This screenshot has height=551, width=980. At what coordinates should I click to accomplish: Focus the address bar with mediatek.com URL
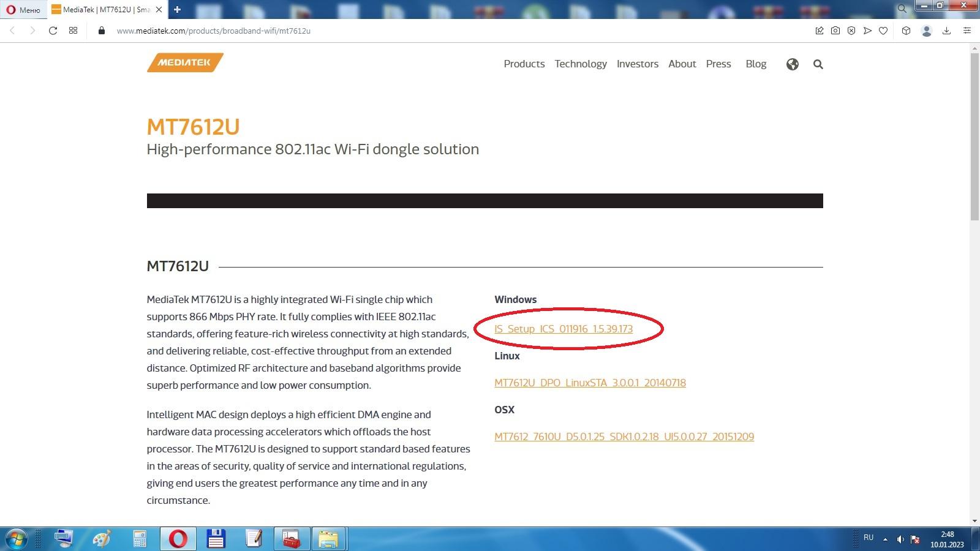pos(214,31)
